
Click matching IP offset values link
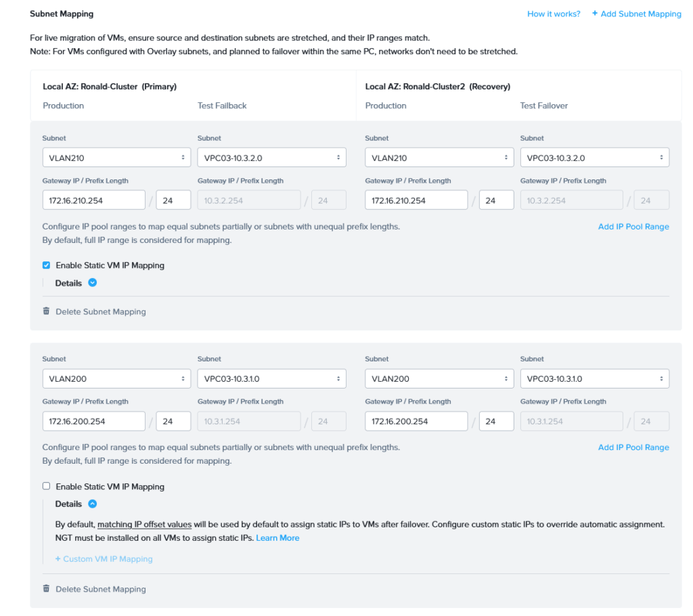click(x=144, y=525)
